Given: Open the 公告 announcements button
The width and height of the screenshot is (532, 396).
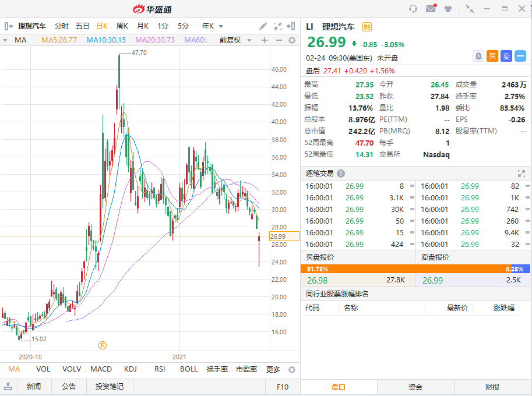Looking at the screenshot, I should point(69,387).
